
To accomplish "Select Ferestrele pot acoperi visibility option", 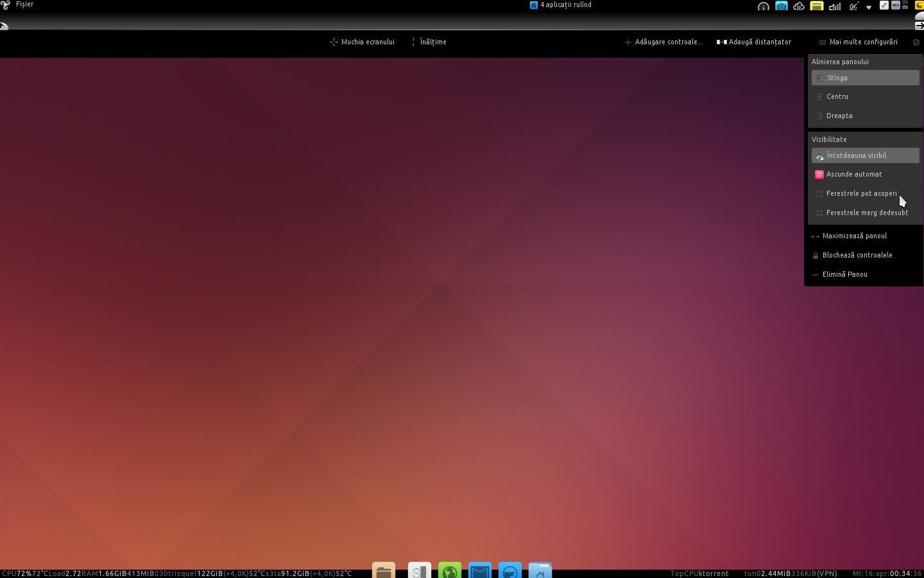I will [x=865, y=193].
